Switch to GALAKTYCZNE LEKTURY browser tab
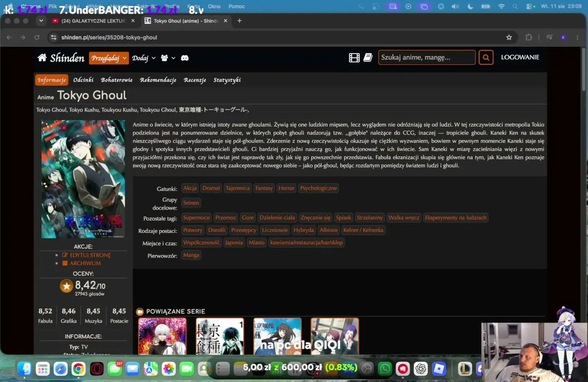The height and width of the screenshot is (382, 588). (93, 21)
